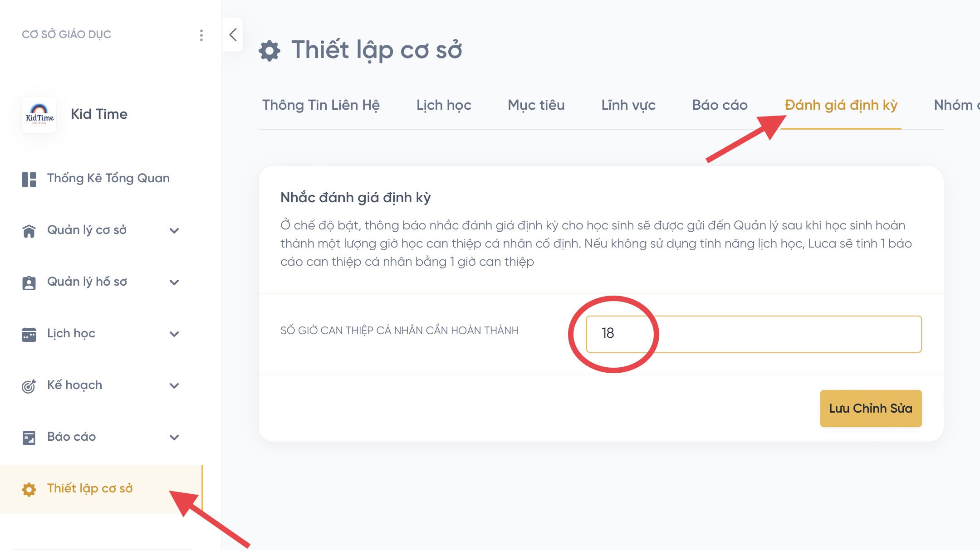Click the Thống Kê Tổng Quan dashboard icon
This screenshot has height=550, width=980.
(29, 179)
